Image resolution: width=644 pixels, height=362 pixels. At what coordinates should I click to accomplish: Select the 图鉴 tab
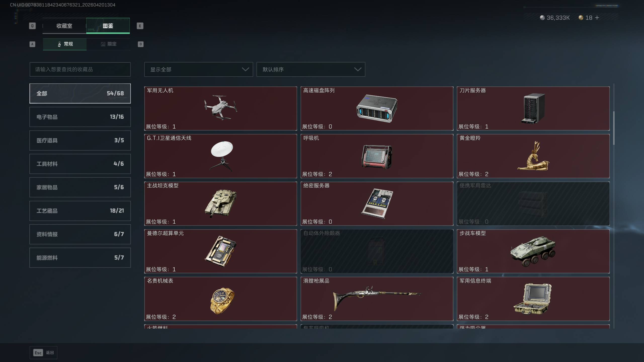[108, 26]
